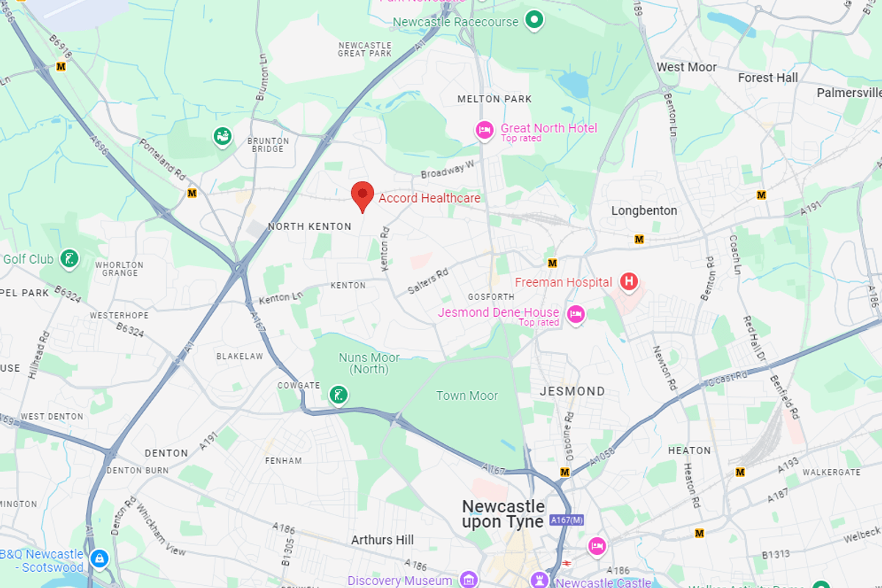Click the Nuns Moor golf icon near Cowgate
The width and height of the screenshot is (882, 588).
coord(338,395)
